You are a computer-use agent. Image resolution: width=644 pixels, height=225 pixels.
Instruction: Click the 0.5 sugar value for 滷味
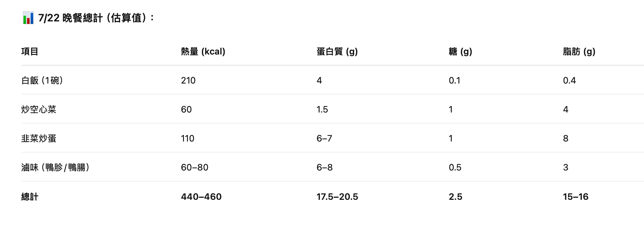455,167
